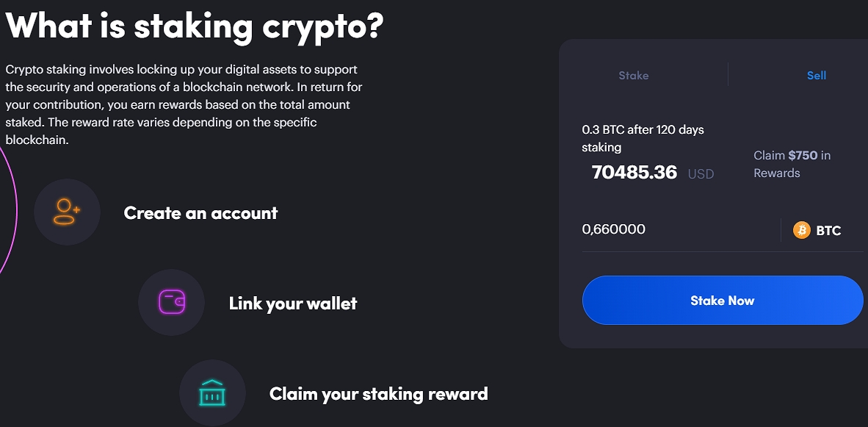Click the orange Bitcoin coin logo
This screenshot has height=427, width=868.
802,230
